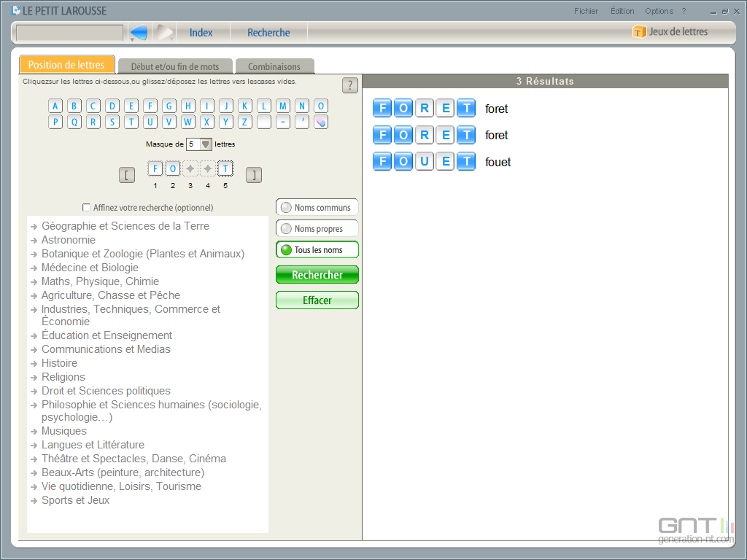The width and height of the screenshot is (747, 560).
Task: Click the letter H tile
Action: coord(188,106)
